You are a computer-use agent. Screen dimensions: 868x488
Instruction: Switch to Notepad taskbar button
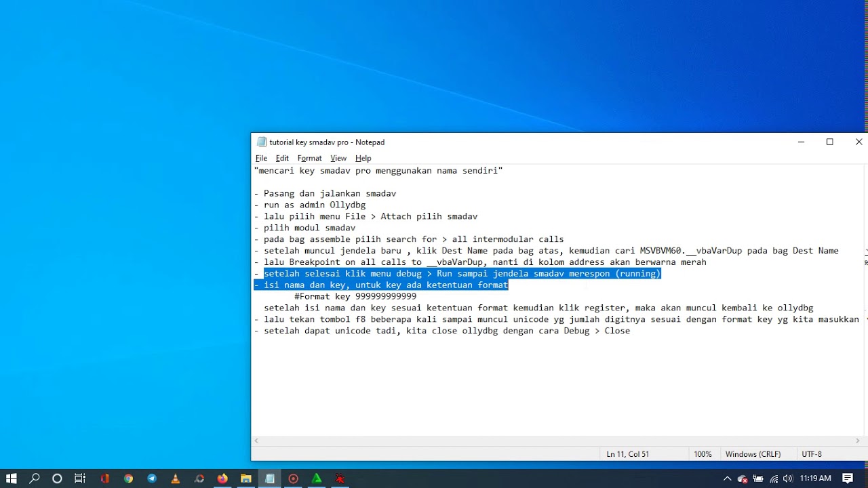[270, 479]
